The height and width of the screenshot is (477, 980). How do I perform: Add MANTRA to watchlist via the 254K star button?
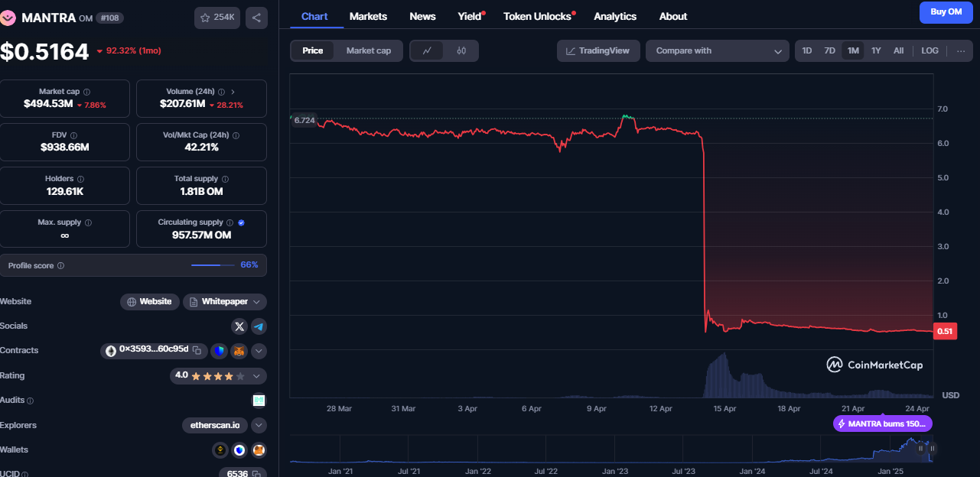click(217, 18)
